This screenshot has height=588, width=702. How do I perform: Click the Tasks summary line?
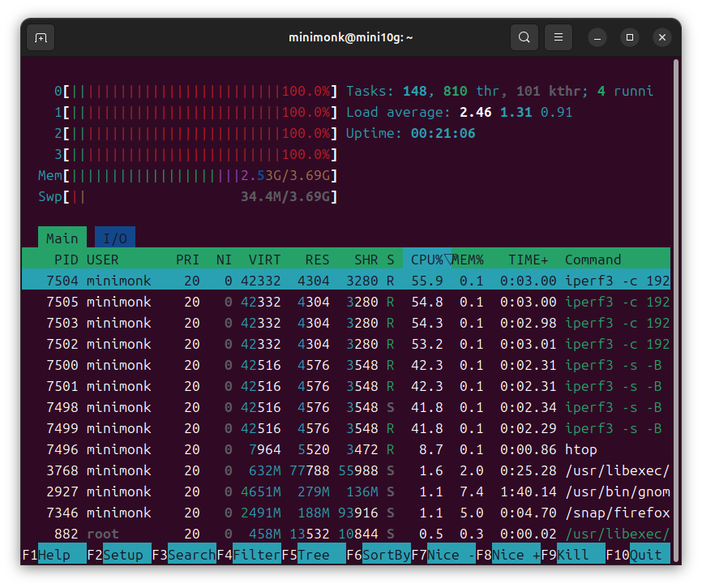coord(499,92)
